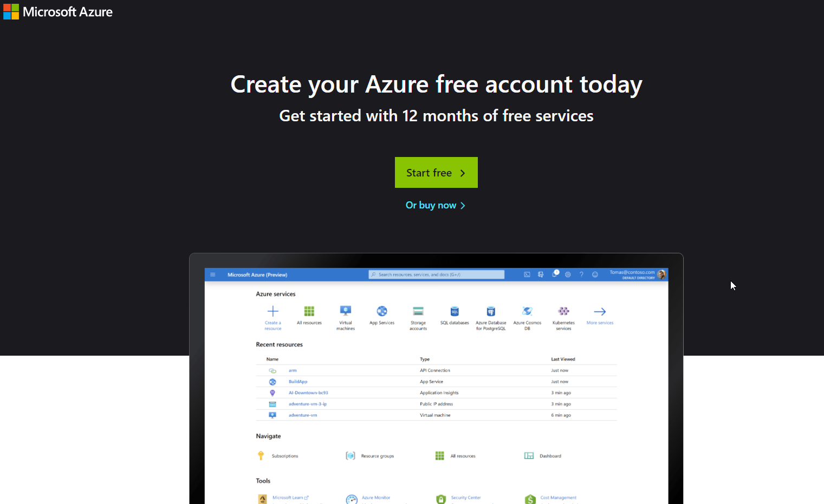Screen dimensions: 824x504
Task: Show More services
Action: [600, 315]
